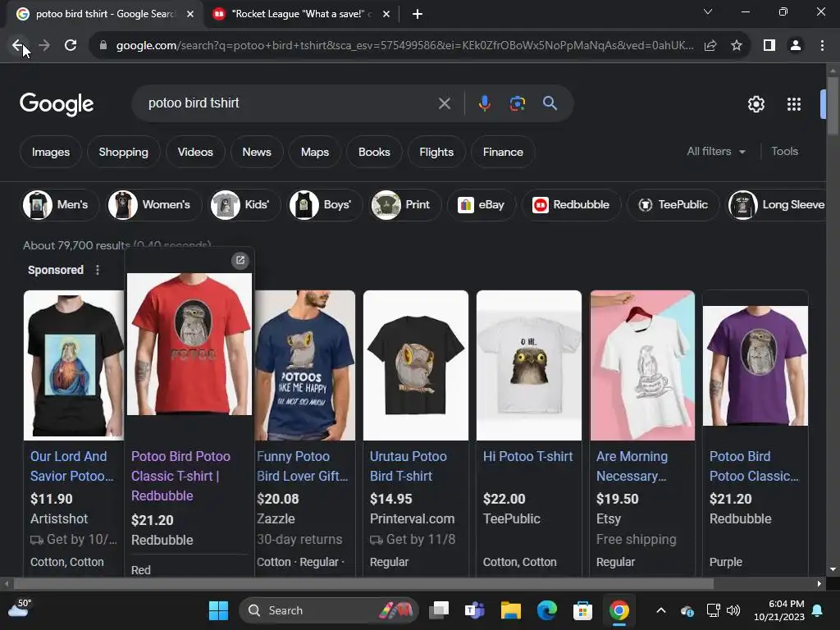Open the Sponsored three-dot info menu
Viewport: 840px width, 630px height.
(98, 270)
